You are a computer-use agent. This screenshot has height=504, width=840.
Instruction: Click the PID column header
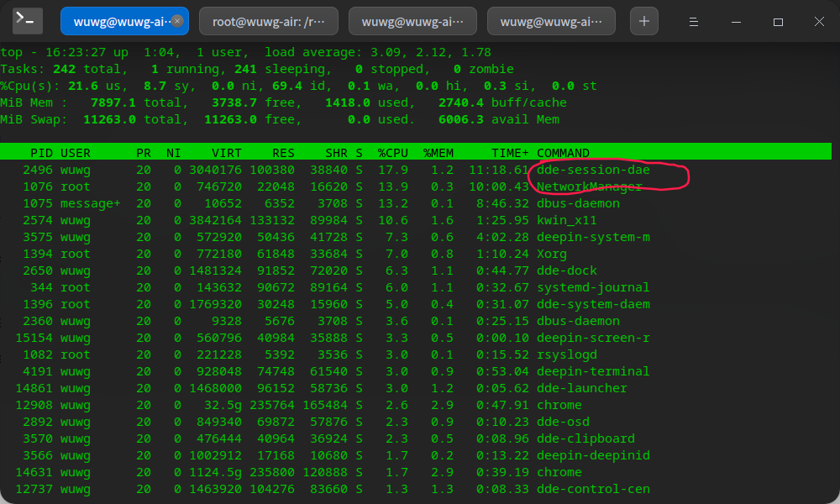tap(41, 153)
